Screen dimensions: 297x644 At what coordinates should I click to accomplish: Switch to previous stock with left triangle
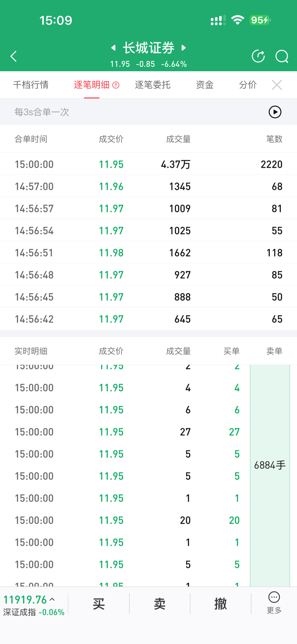pyautogui.click(x=113, y=48)
